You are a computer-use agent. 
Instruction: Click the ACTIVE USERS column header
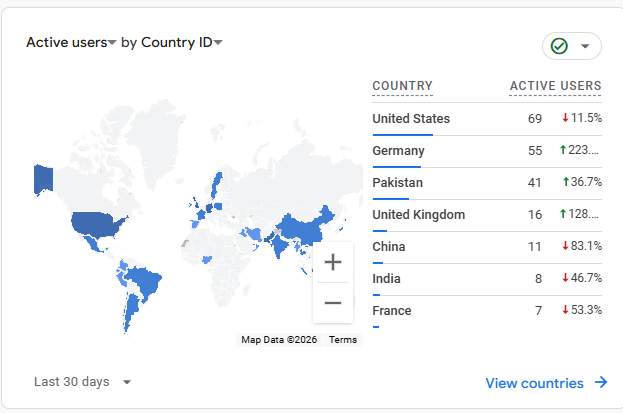coord(555,86)
